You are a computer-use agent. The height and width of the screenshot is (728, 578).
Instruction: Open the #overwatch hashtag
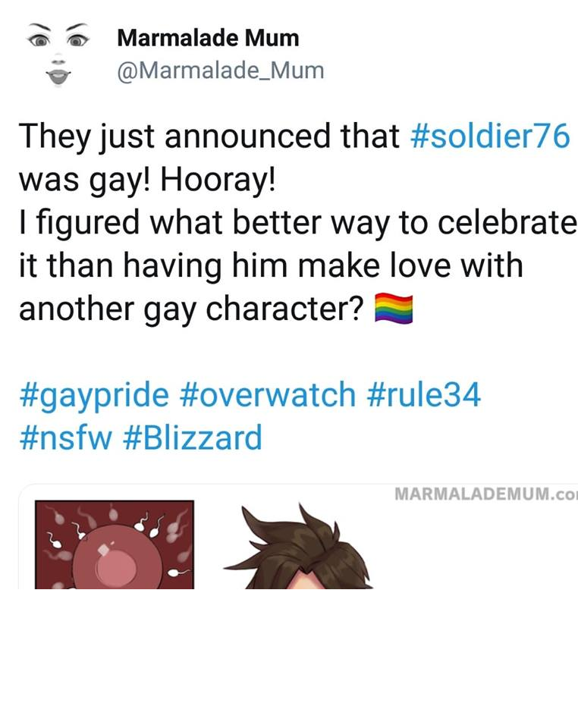tap(268, 394)
